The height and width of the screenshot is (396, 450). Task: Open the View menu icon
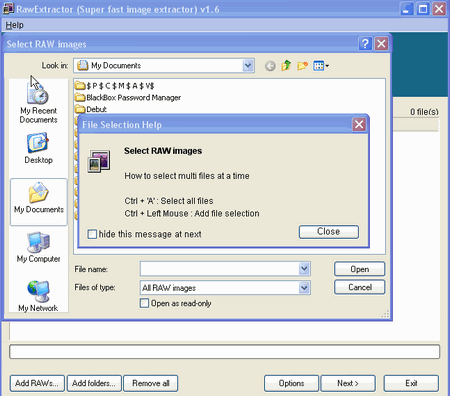pyautogui.click(x=321, y=66)
